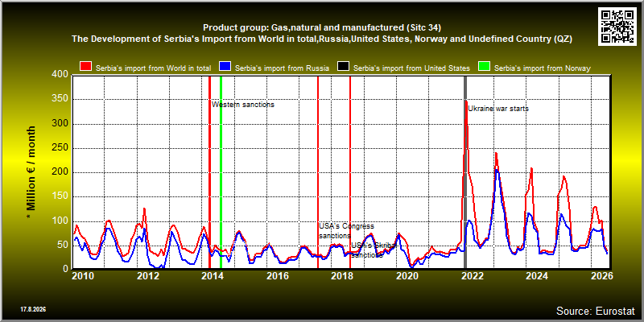This screenshot has width=644, height=322.
Task: Click the 350 y-axis value
Action: click(x=60, y=99)
